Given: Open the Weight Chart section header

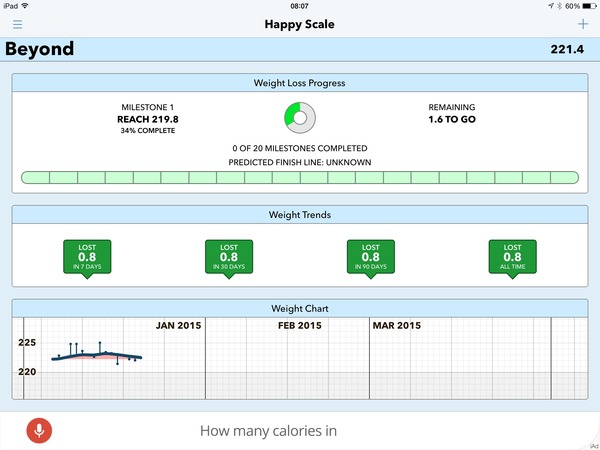Looking at the screenshot, I should click(x=300, y=308).
